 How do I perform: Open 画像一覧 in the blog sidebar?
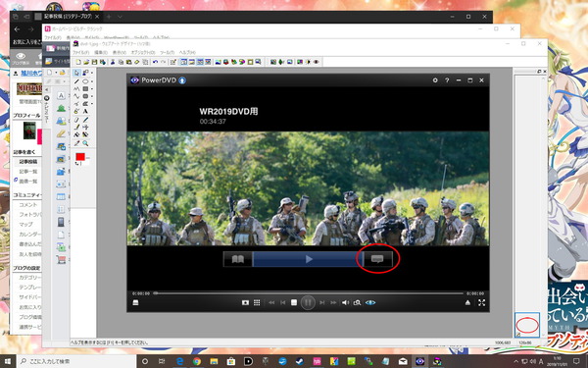(x=28, y=181)
